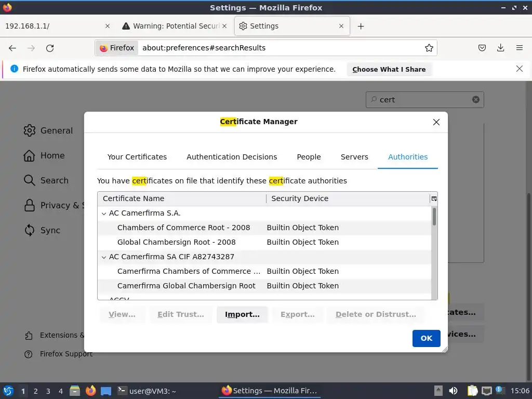Open the taskbar start menu icon
The height and width of the screenshot is (399, 532).
pos(8,391)
